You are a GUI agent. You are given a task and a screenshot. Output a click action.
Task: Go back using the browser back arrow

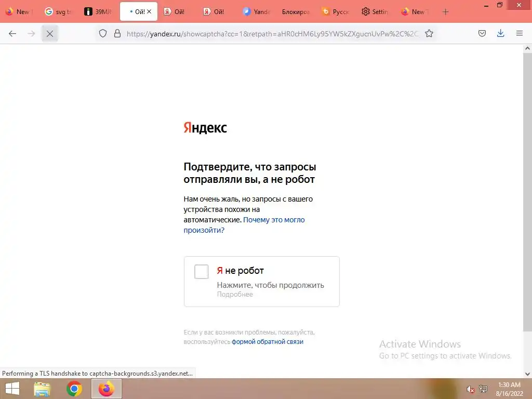point(12,34)
